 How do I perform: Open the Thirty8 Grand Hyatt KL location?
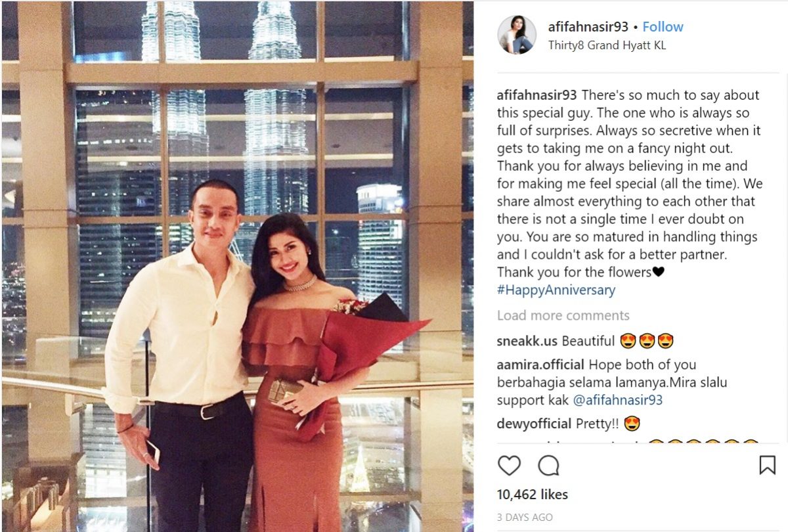coord(607,46)
